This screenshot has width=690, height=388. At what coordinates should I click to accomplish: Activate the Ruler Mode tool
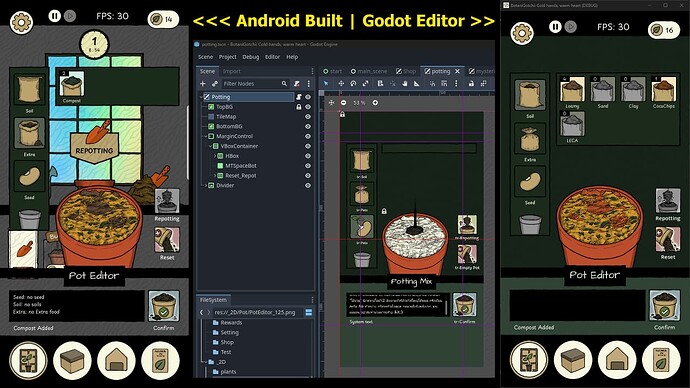[416, 83]
